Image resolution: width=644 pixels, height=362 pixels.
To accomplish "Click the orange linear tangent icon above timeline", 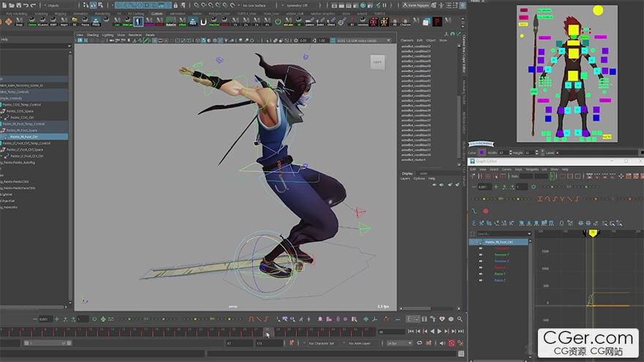I will pyautogui.click(x=259, y=319).
